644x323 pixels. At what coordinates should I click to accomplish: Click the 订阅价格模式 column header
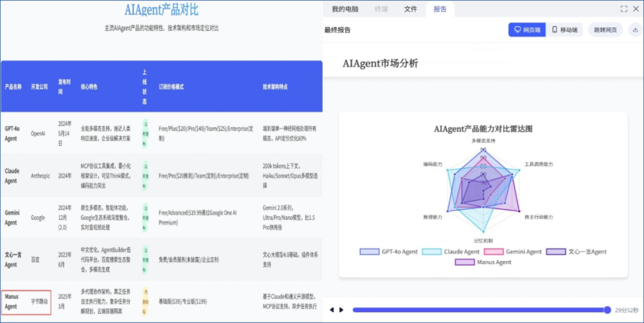171,87
